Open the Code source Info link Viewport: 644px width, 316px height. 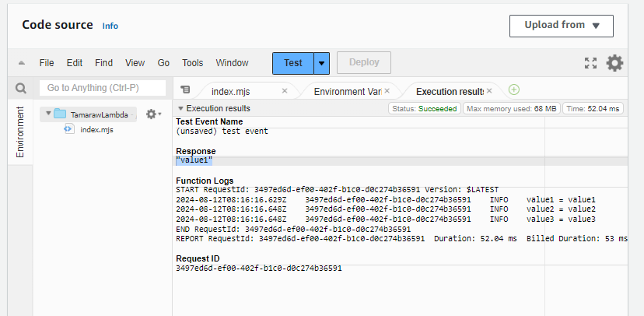110,26
